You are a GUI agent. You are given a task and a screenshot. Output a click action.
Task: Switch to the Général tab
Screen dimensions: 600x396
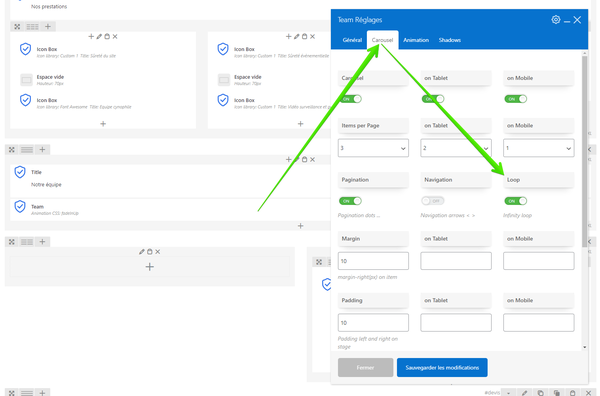(352, 40)
